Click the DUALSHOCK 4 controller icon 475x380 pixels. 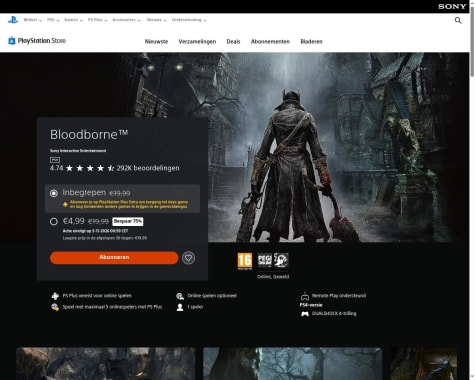click(x=305, y=314)
